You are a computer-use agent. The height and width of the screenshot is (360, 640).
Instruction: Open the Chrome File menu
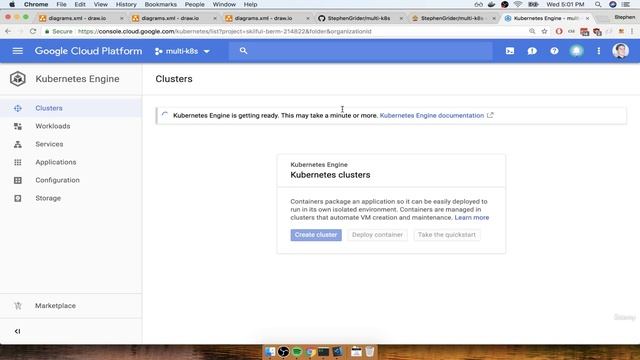(x=61, y=4)
